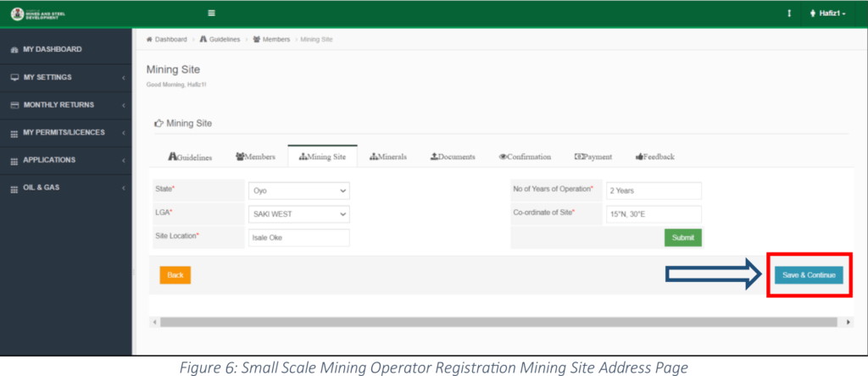
Task: Click the Oil & Gas grid icon
Action: pyautogui.click(x=14, y=188)
